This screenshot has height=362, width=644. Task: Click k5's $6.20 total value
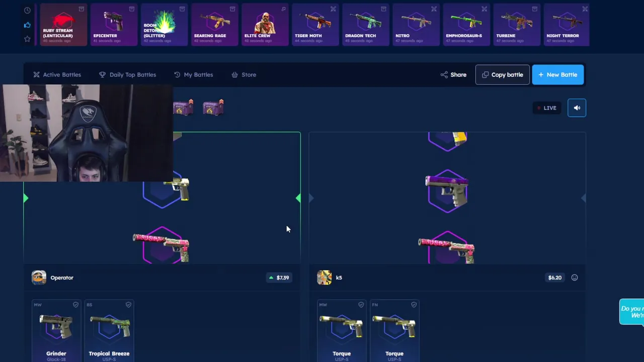point(555,278)
